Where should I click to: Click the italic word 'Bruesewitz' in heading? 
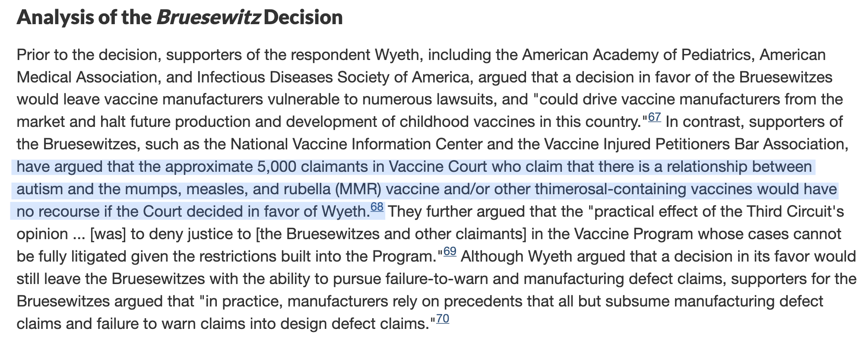[x=208, y=18]
